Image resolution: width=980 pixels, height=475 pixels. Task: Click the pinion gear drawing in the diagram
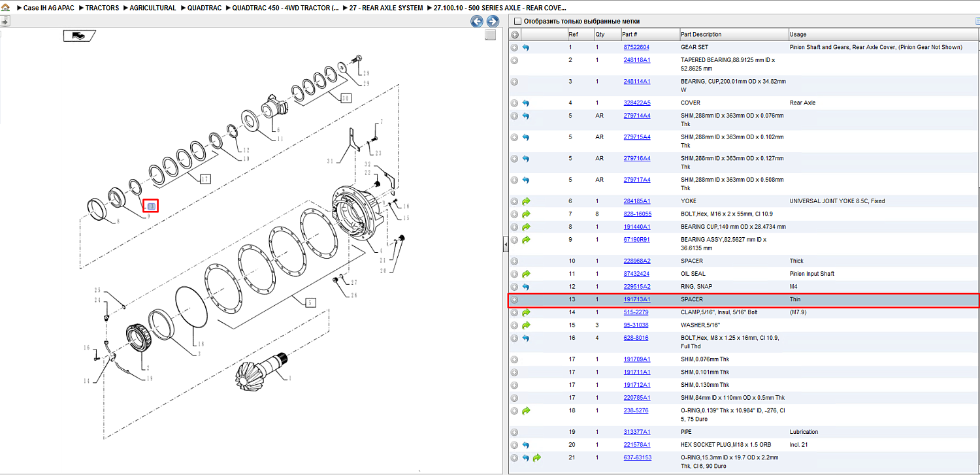coord(261,372)
